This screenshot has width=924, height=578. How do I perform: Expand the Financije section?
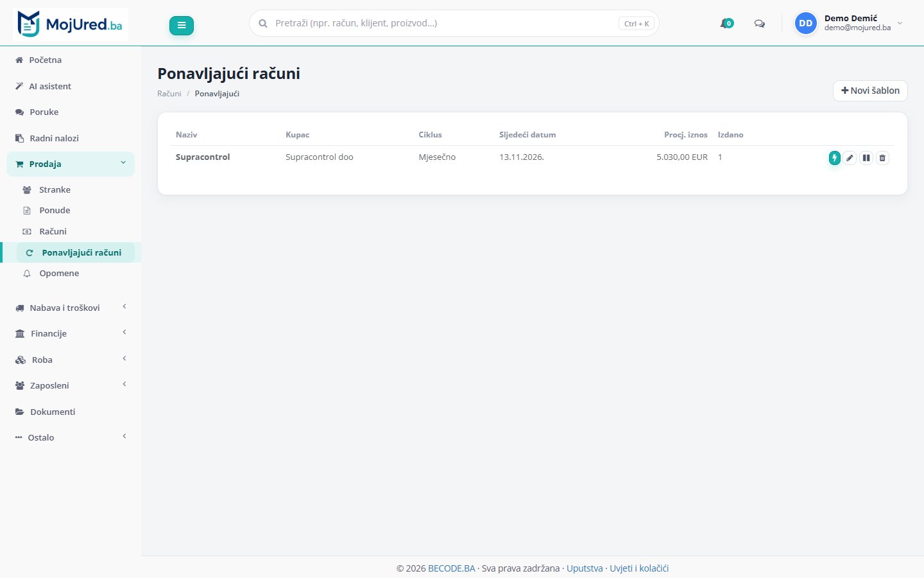[x=71, y=333]
